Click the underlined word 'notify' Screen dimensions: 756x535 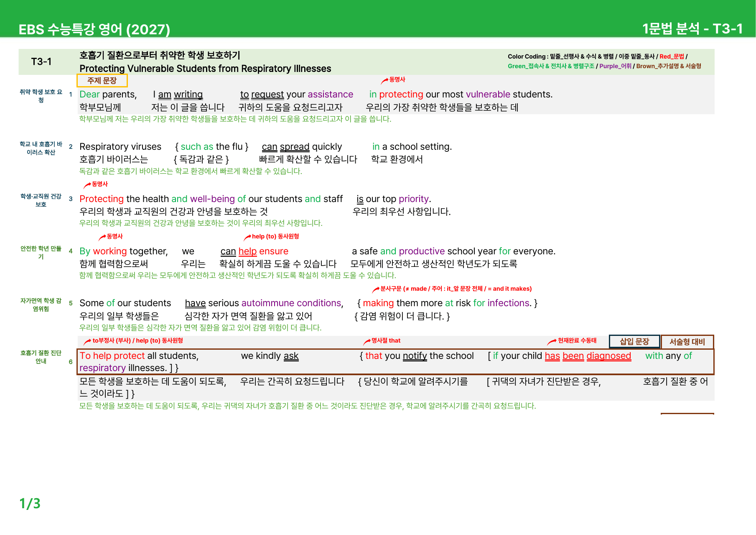[415, 356]
